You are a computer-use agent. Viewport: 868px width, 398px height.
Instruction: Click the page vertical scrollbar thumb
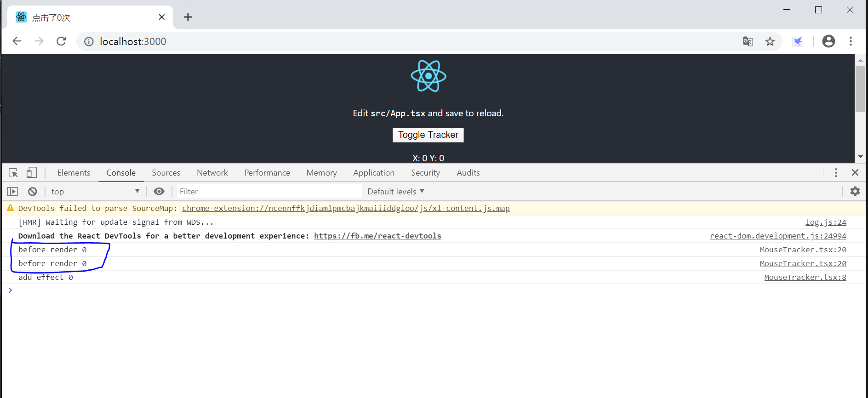(860, 88)
